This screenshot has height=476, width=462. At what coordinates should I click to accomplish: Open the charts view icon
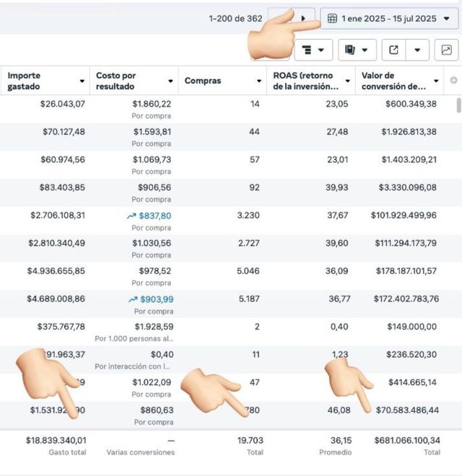pyautogui.click(x=446, y=50)
